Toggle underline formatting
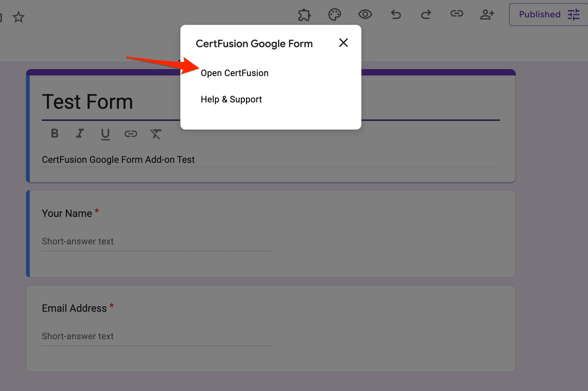The image size is (588, 391). click(x=105, y=134)
